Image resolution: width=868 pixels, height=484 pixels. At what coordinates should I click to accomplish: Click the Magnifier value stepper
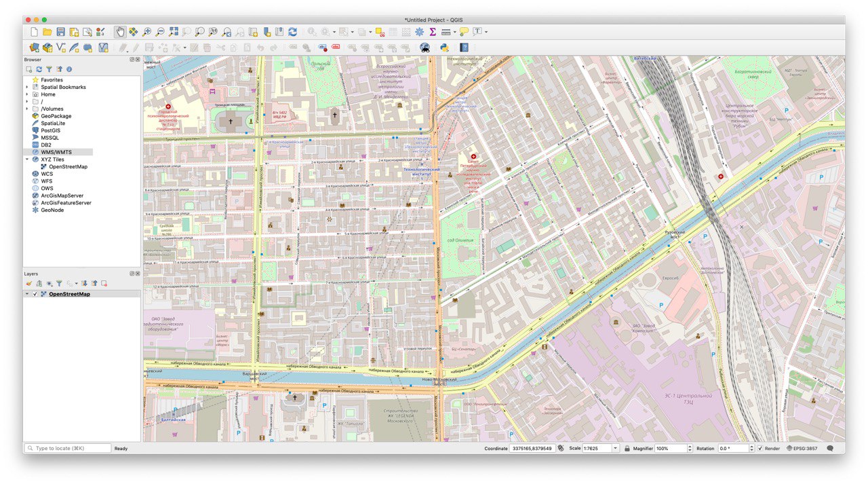point(690,449)
